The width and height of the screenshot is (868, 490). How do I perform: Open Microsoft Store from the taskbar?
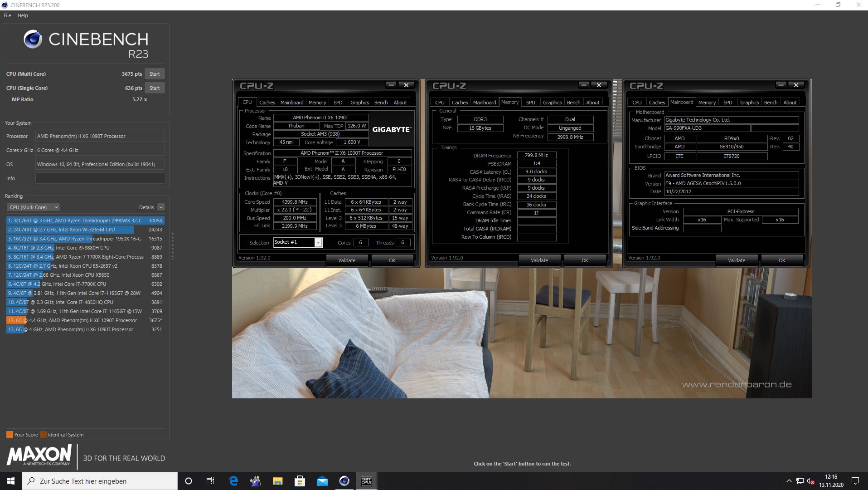click(x=299, y=480)
